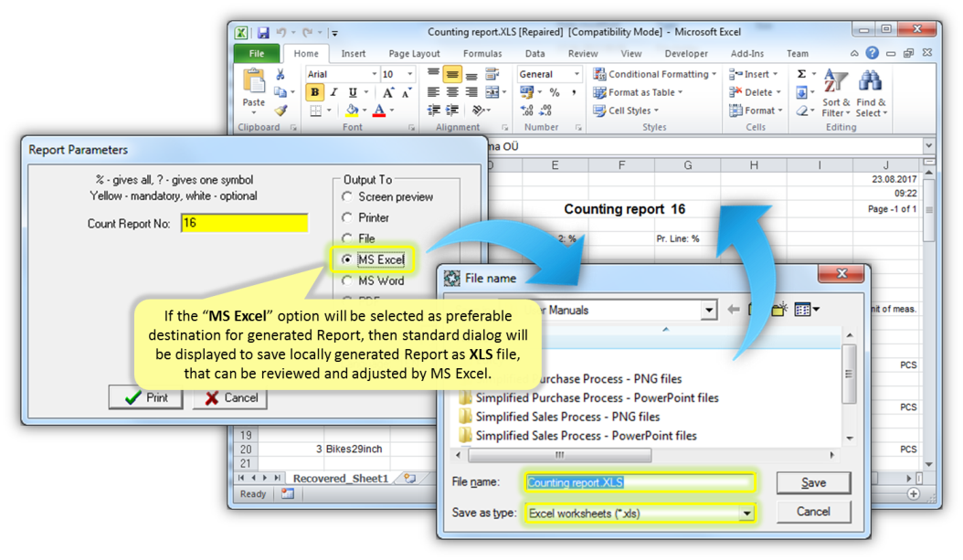Click the Increase Decimal icon

coord(527,111)
